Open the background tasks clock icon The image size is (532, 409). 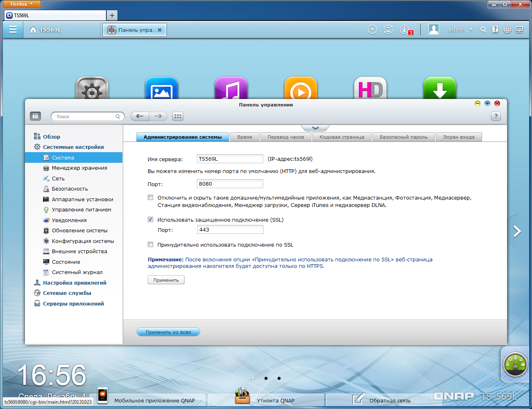tap(372, 29)
